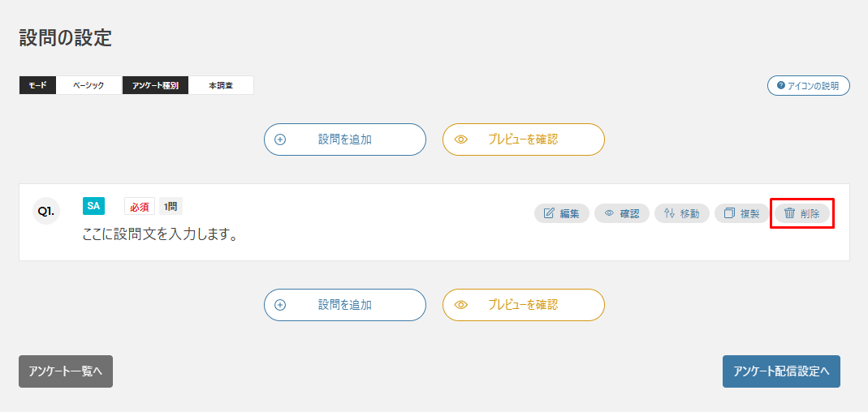
Task: Go to アンケート配信設定へ
Action: (781, 371)
